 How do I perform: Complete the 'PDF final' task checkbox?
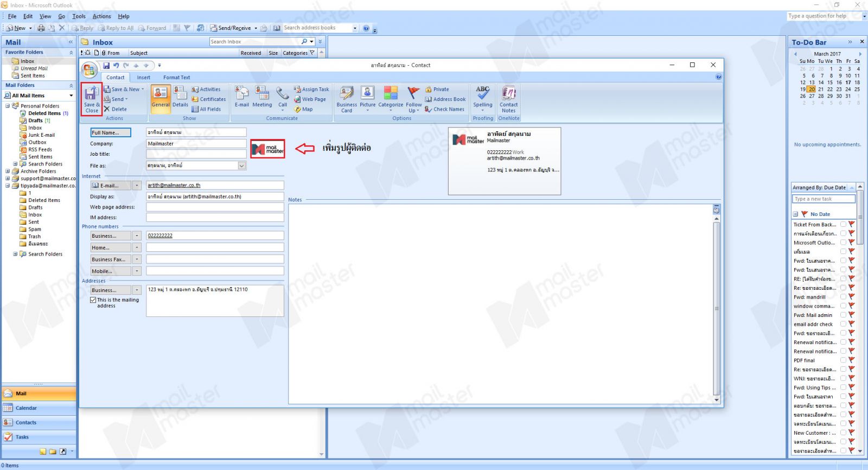click(843, 360)
